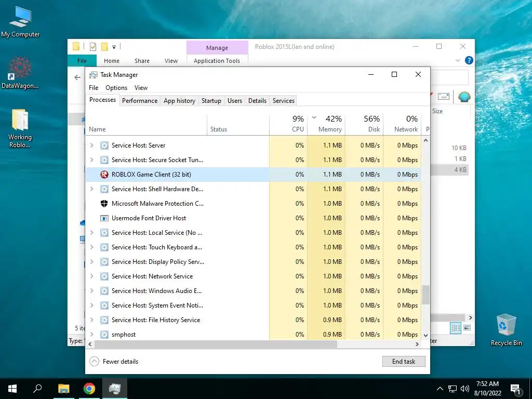Screen dimensions: 532x399
Task: Open Task Manager File menu
Action: (x=94, y=87)
